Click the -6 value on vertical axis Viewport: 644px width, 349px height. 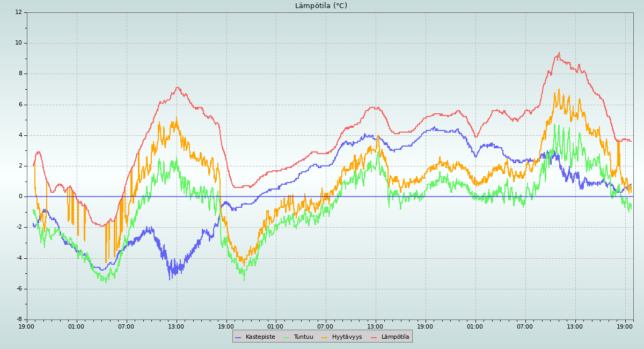coord(19,289)
